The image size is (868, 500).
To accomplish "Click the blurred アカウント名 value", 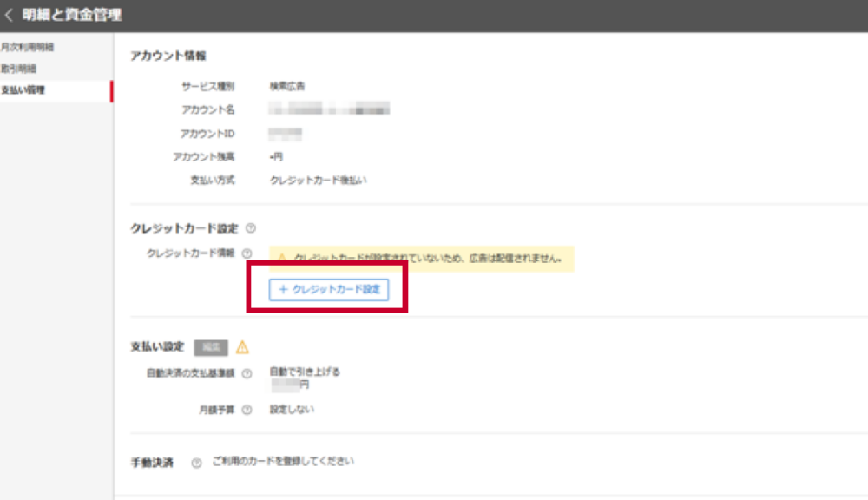I will pyautogui.click(x=329, y=109).
